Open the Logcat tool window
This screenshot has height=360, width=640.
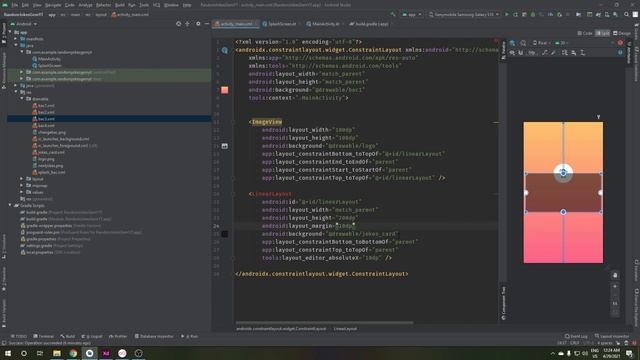click(x=92, y=336)
